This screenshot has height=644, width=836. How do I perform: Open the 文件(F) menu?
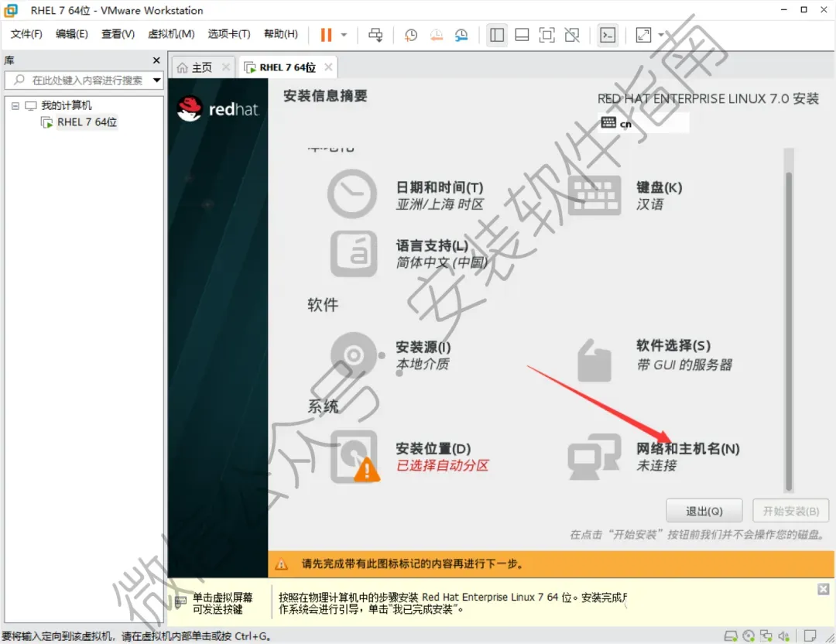[x=26, y=34]
